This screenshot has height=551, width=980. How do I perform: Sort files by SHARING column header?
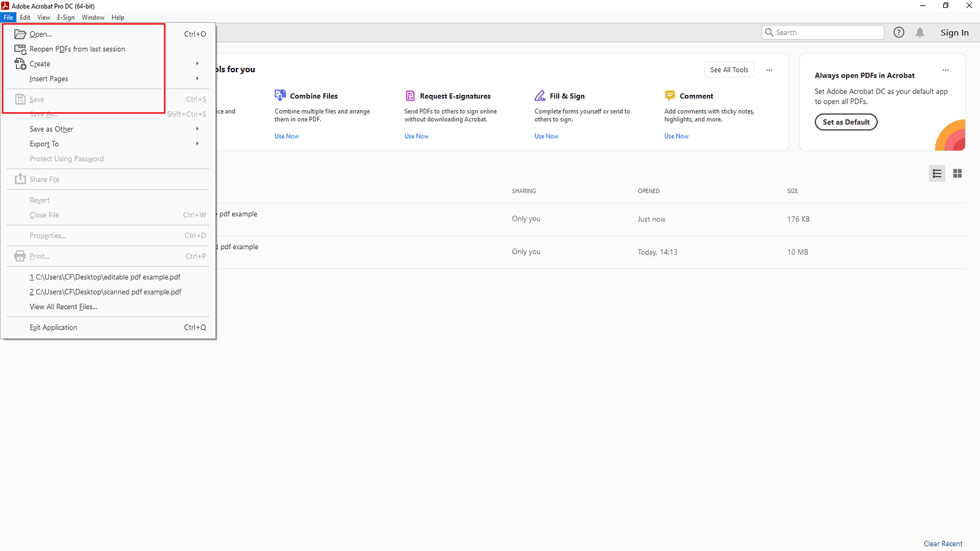click(524, 191)
